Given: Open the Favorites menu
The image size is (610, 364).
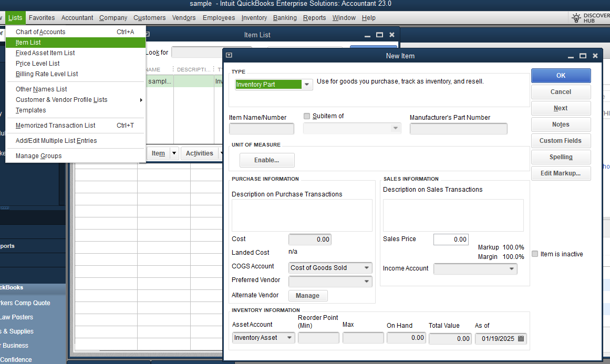Looking at the screenshot, I should tap(42, 18).
